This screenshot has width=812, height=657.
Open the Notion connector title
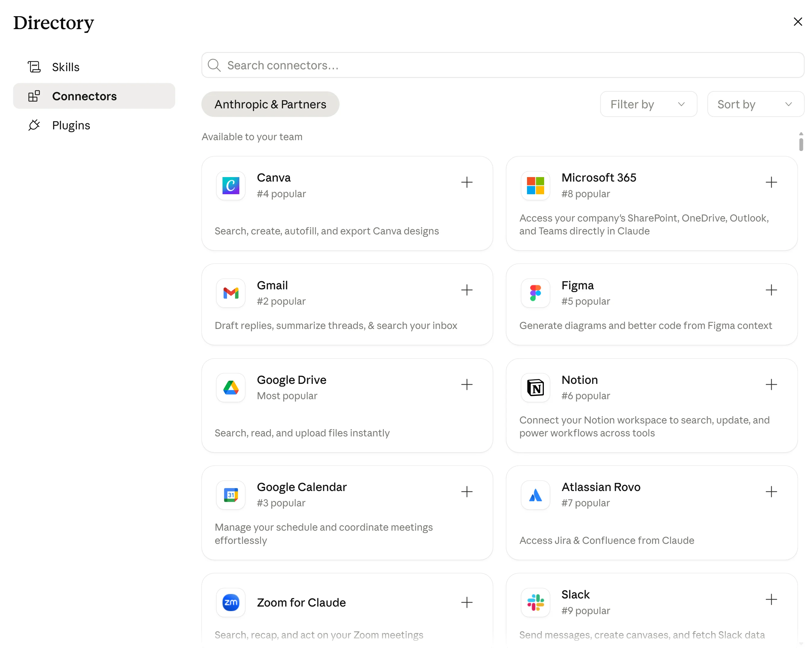[580, 380]
